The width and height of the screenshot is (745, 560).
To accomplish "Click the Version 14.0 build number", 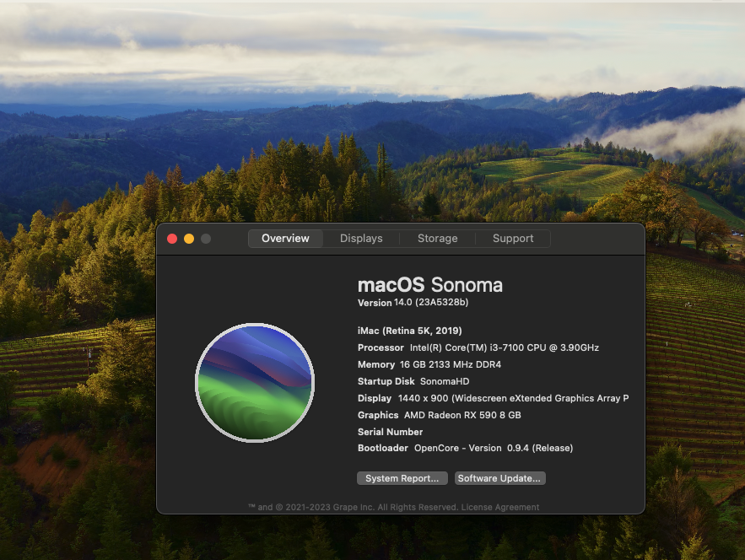I will tap(430, 303).
